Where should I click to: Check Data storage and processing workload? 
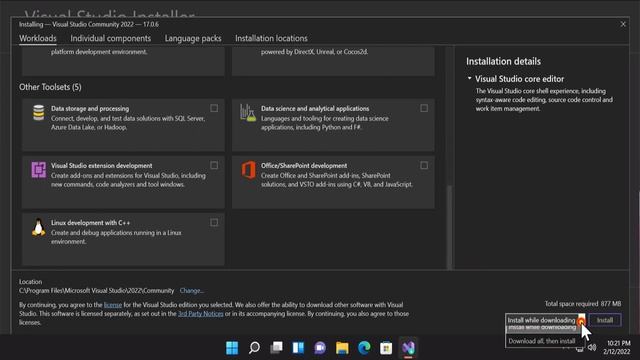tap(214, 108)
